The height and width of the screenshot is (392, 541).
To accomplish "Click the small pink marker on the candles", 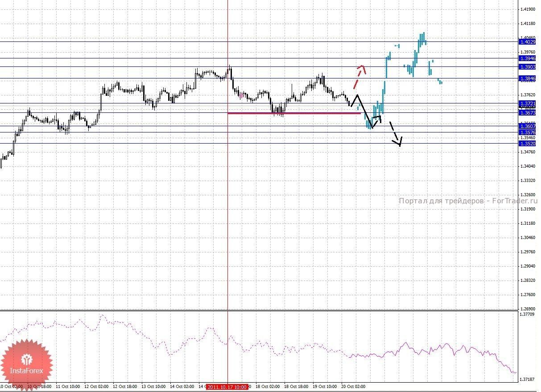I will coord(241,95).
